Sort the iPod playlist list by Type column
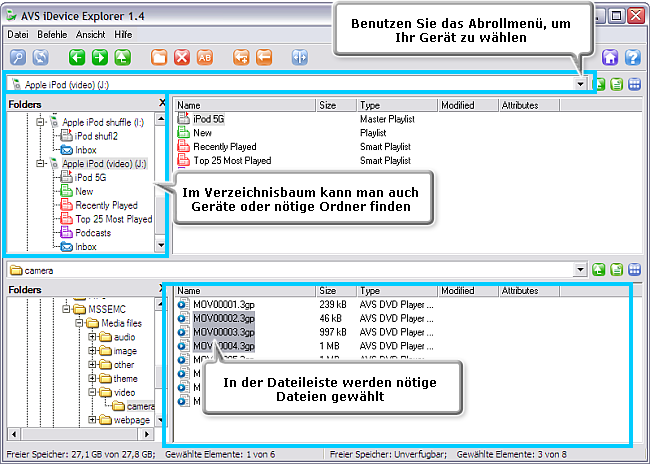 [x=397, y=105]
